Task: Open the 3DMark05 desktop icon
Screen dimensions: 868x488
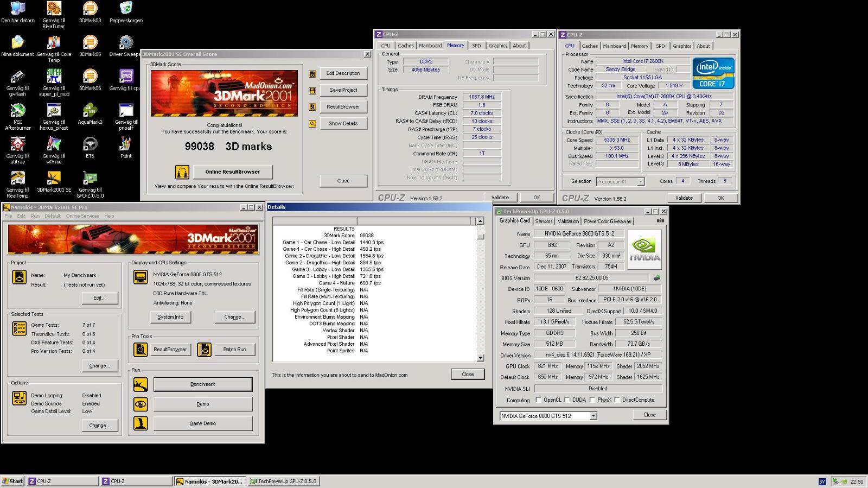Action: click(90, 47)
